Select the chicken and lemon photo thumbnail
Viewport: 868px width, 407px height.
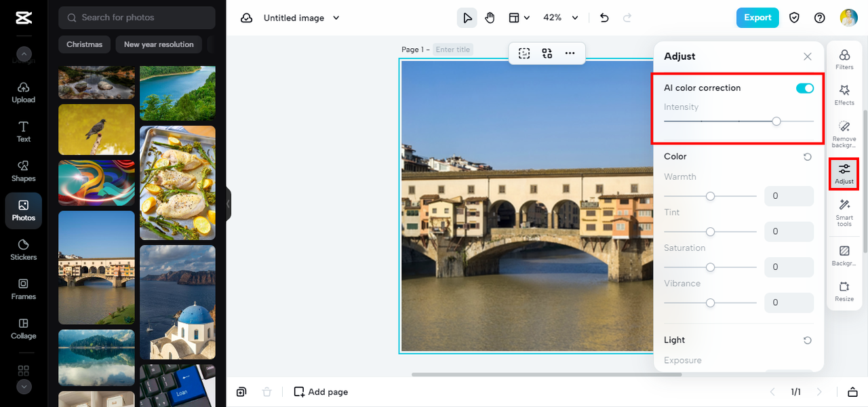(x=178, y=182)
